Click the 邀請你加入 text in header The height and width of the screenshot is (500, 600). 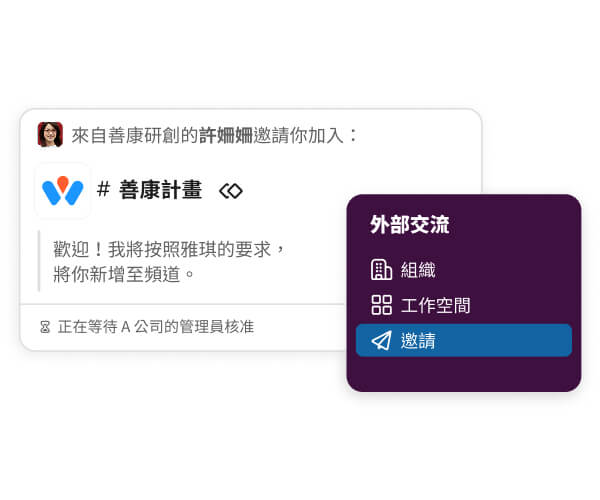click(298, 135)
